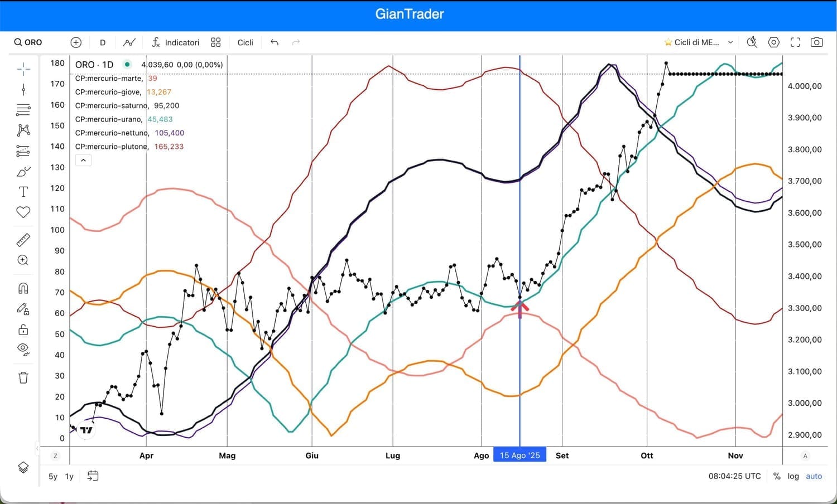Open the Cicli di ME... layout name
This screenshot has height=504, width=837.
696,42
